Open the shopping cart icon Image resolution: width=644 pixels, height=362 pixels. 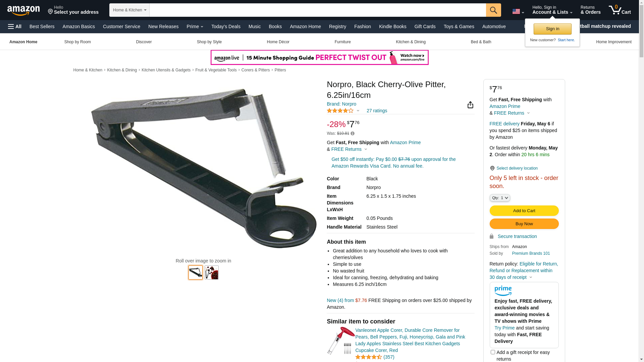click(x=620, y=10)
